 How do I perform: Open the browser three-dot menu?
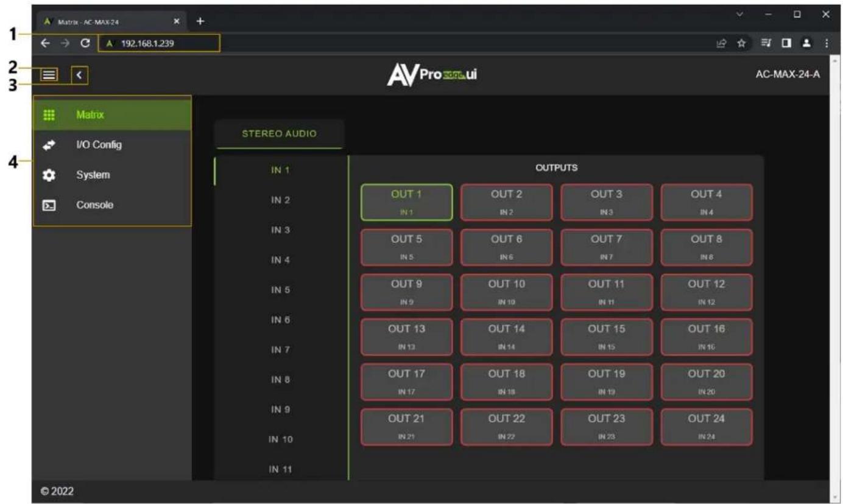pos(826,43)
